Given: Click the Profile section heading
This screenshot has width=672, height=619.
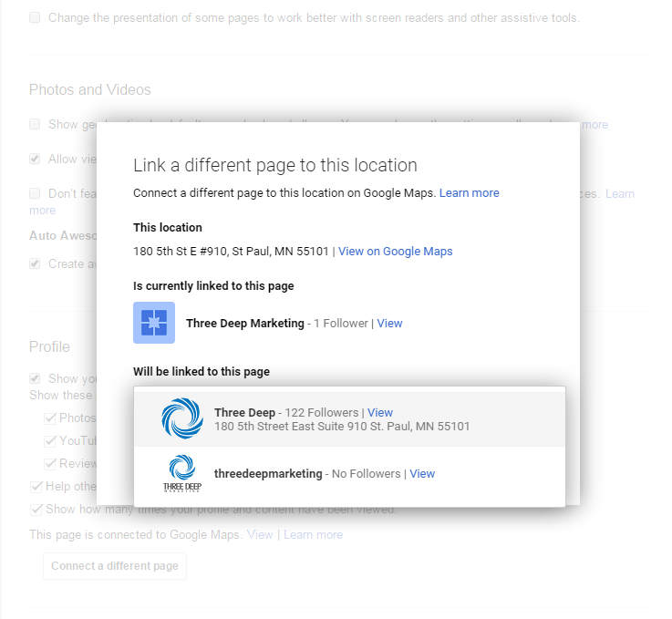Looking at the screenshot, I should 49,346.
